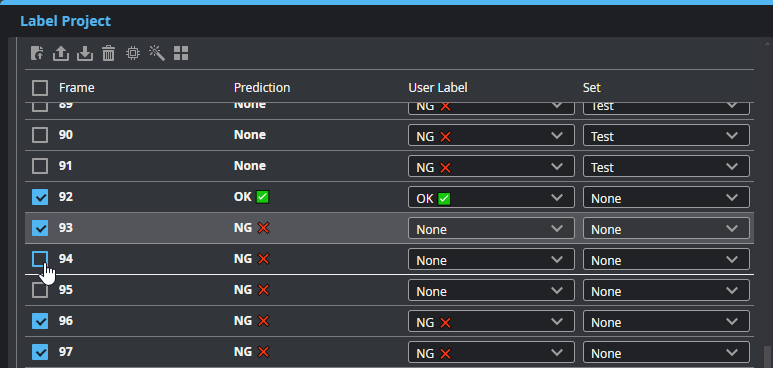Image resolution: width=773 pixels, height=368 pixels.
Task: Select the frame 91 row number
Action: pos(66,166)
